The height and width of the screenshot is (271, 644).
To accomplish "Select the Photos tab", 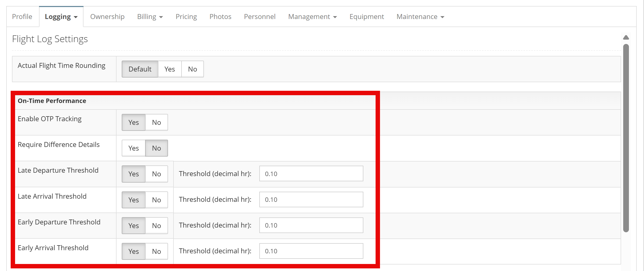I will [220, 17].
